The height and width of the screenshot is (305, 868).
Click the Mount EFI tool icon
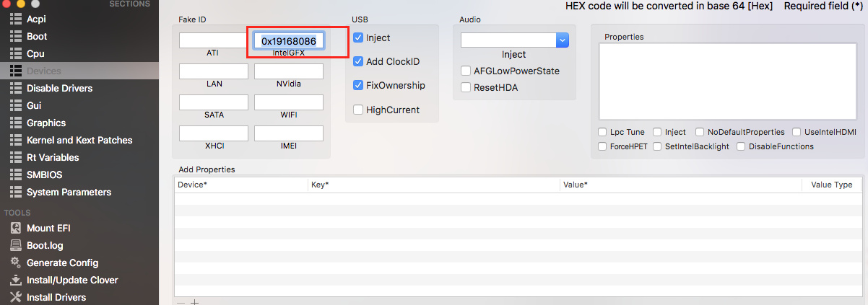tap(15, 228)
